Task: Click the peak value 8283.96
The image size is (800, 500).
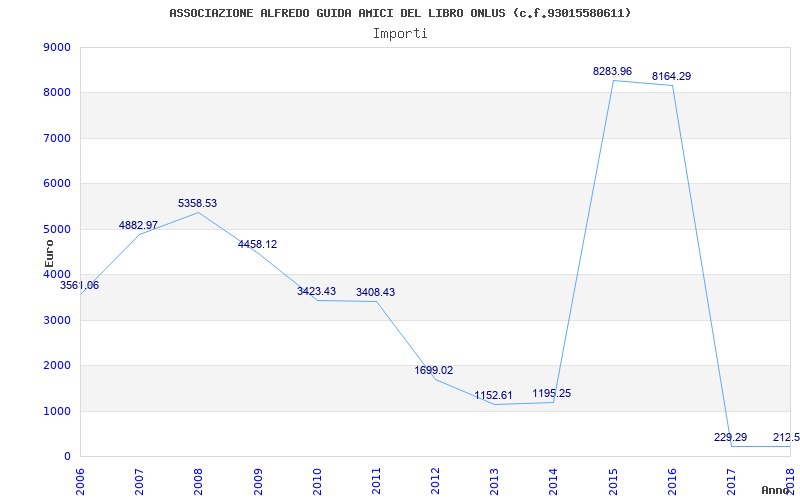Action: [612, 72]
